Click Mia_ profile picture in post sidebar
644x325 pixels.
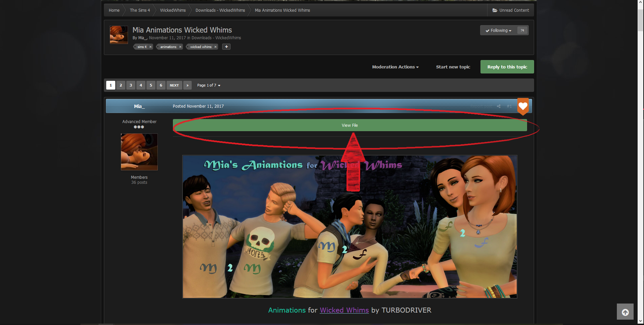(x=139, y=152)
